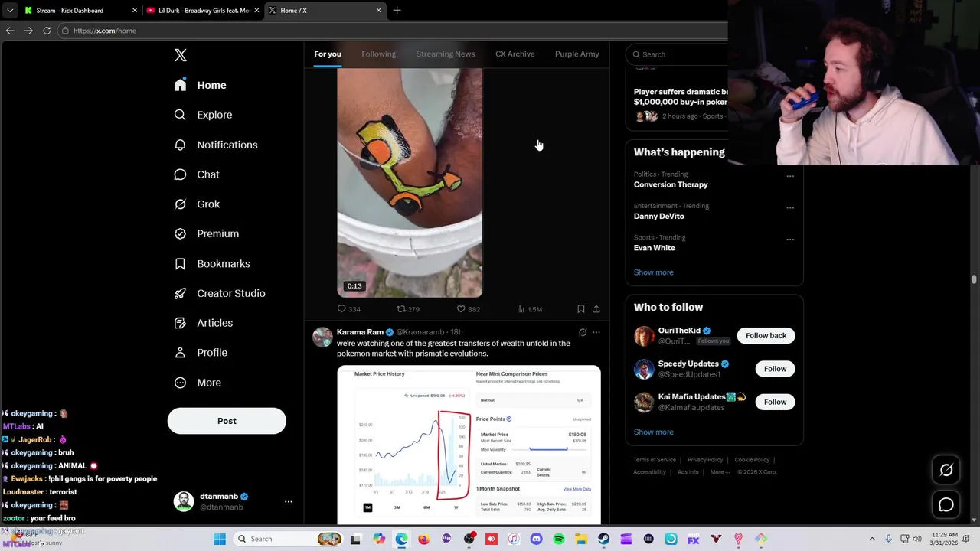Switch to the CX Archive tab
Viewport: 980px width, 551px height.
tap(515, 54)
